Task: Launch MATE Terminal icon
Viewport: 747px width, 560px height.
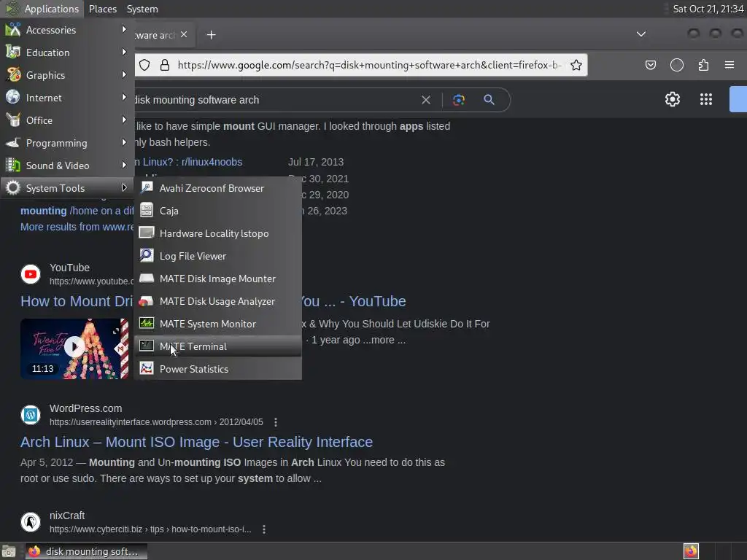Action: tap(147, 346)
